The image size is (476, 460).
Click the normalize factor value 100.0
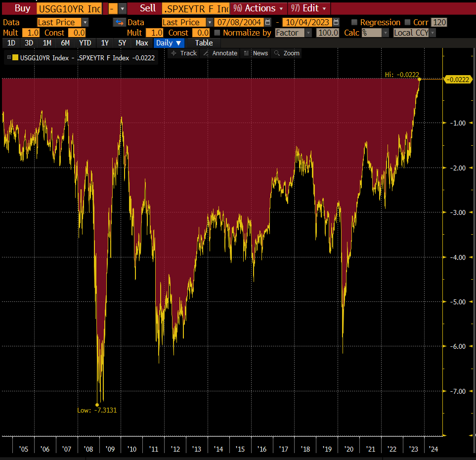point(328,33)
